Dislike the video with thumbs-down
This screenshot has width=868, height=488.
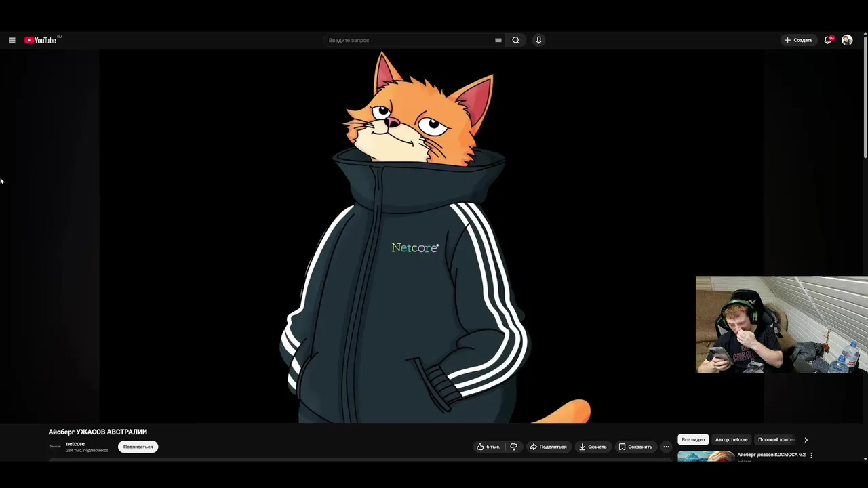513,447
